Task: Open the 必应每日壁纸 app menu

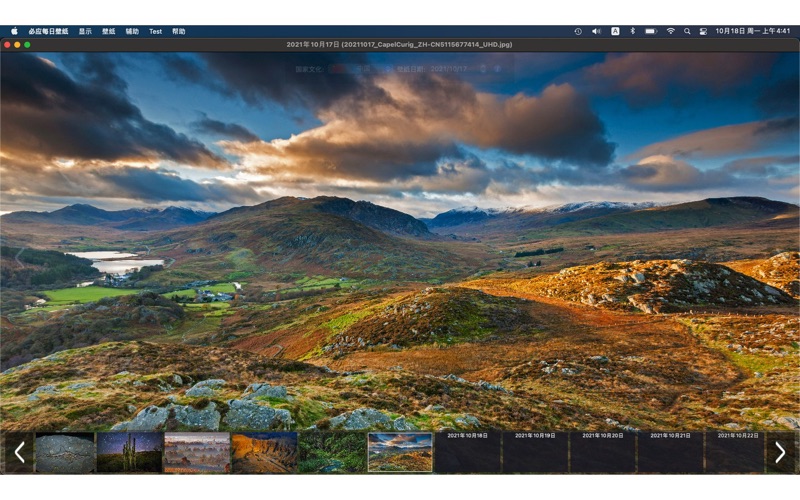Action: pyautogui.click(x=48, y=31)
